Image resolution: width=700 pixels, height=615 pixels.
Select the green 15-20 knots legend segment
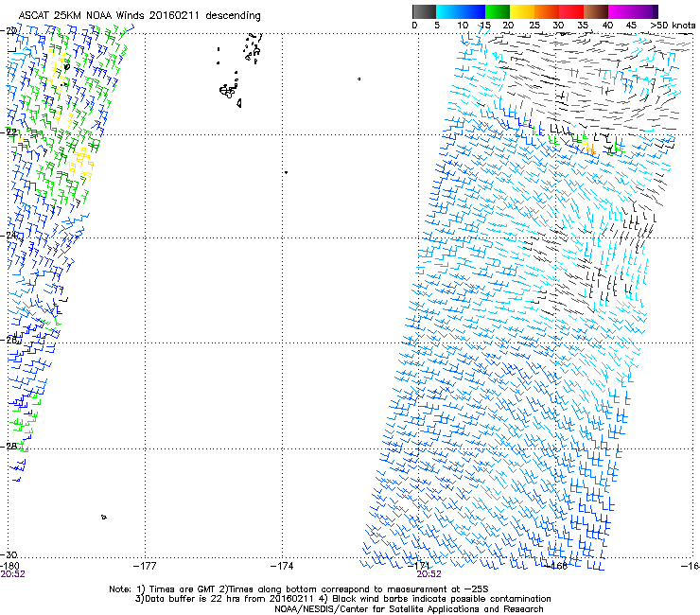[498, 11]
